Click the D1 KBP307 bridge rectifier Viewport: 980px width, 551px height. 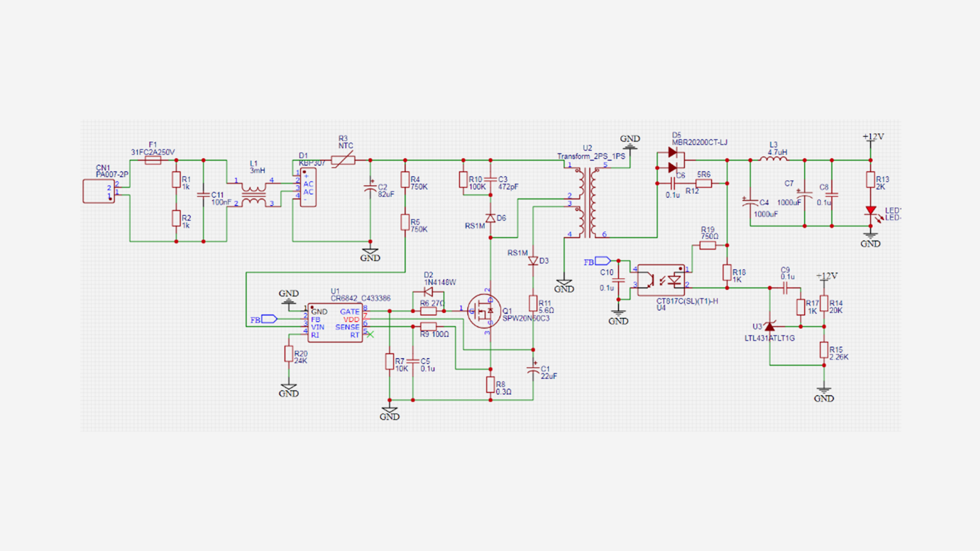[308, 188]
